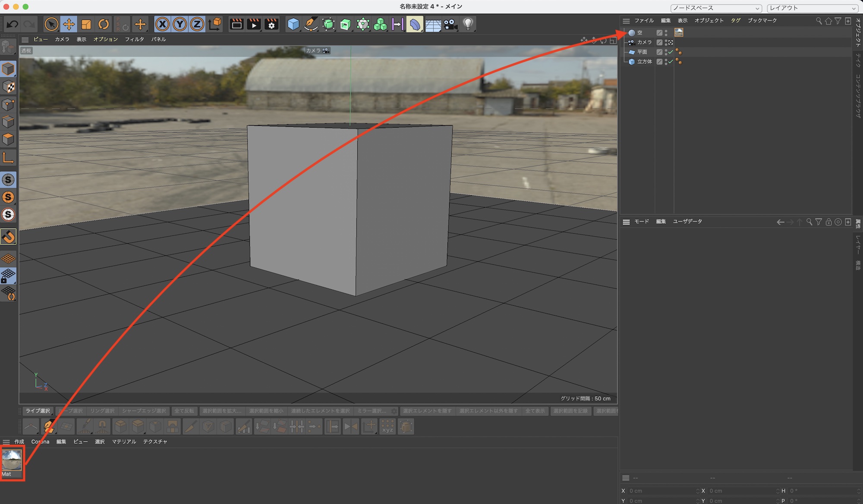Click the Spline Pen tool icon
Screen dimensions: 863x504
coord(311,24)
